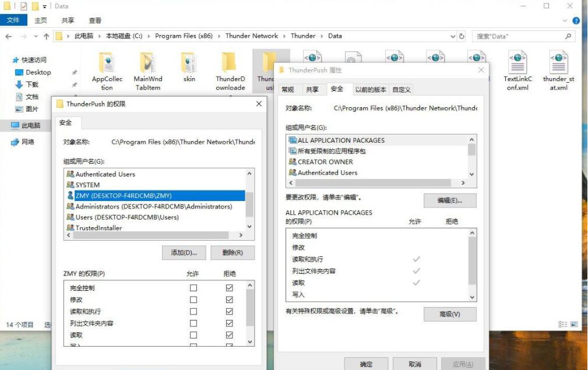Click the properties icon in the quick access toolbar

(24, 6)
